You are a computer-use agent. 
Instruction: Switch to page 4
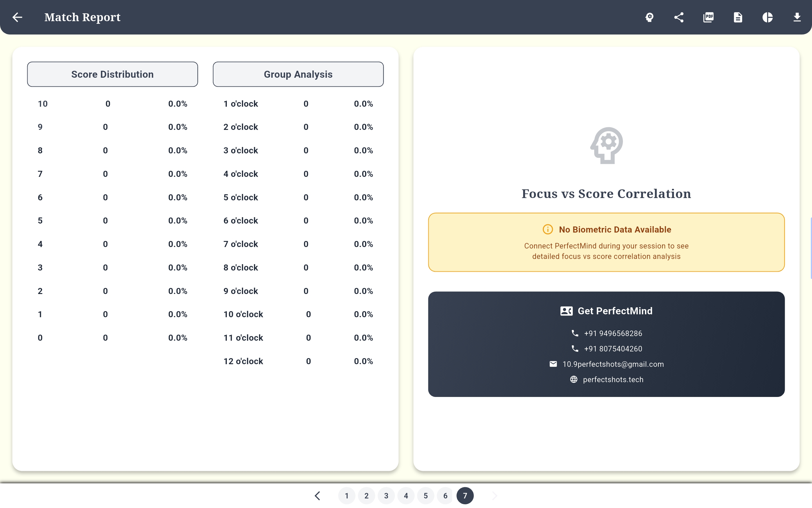click(x=406, y=496)
